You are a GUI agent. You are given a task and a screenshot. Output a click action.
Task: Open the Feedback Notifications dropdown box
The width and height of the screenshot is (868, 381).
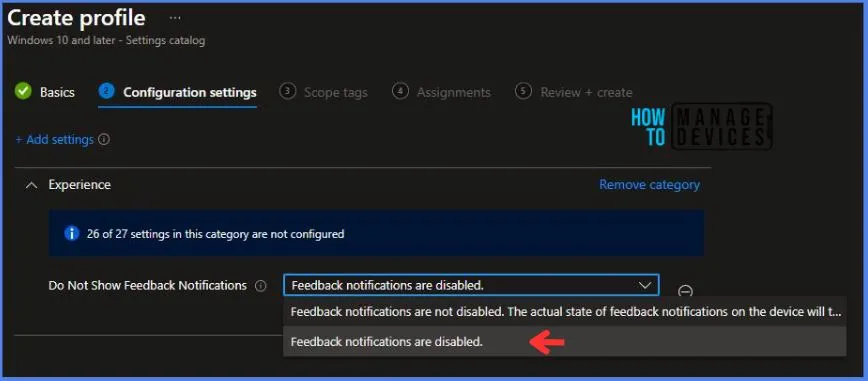[471, 285]
